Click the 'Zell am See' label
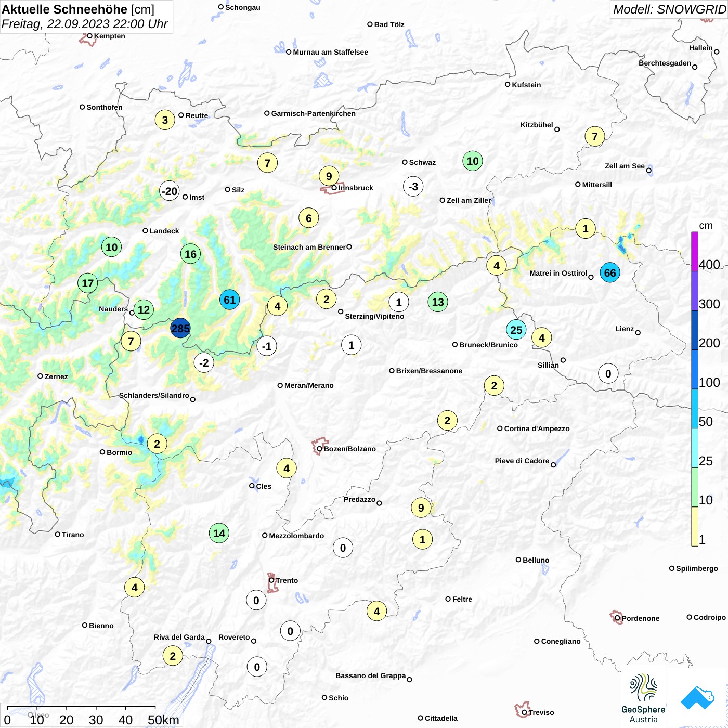 pos(625,166)
